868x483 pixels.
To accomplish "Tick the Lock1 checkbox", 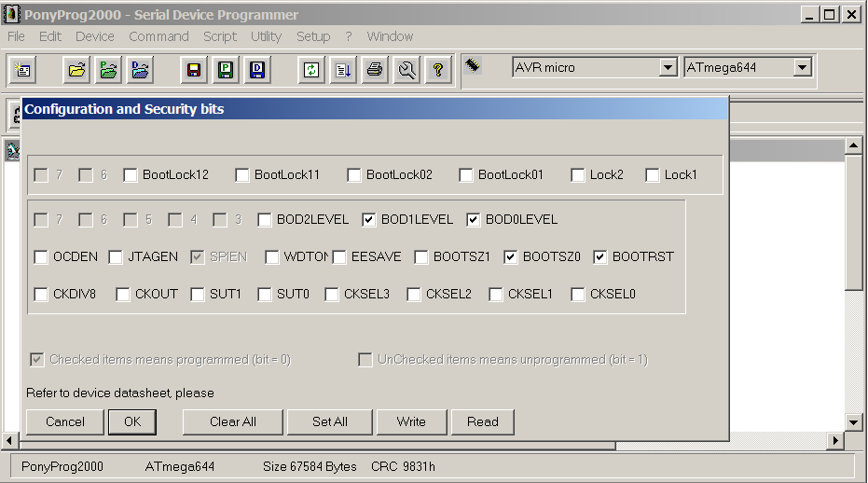I will (652, 175).
